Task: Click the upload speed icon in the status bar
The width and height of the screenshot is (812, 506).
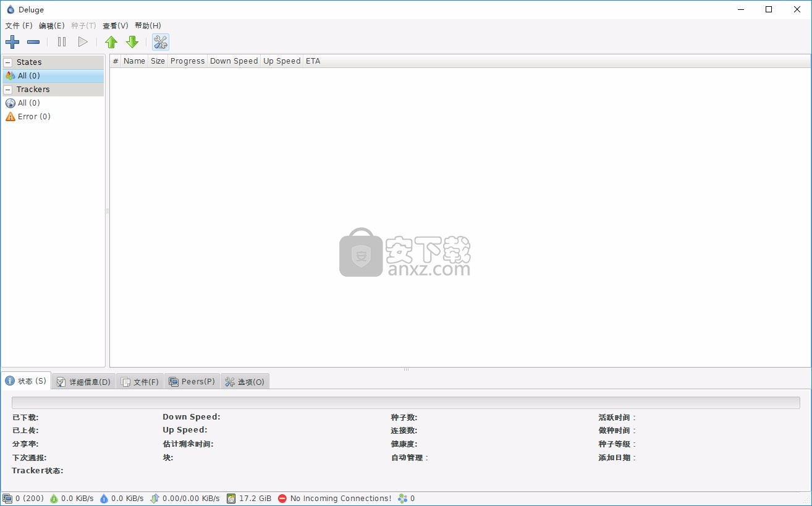Action: pos(104,498)
